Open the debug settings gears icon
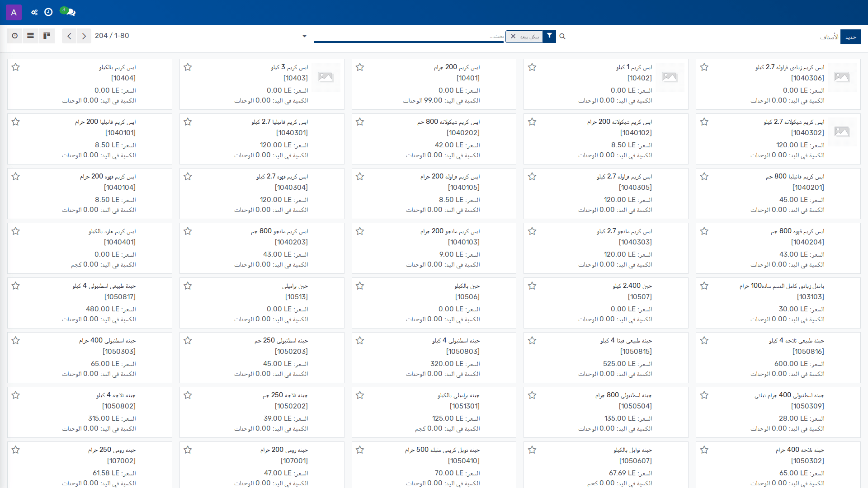Screen dimensions: 868x488 34,12
